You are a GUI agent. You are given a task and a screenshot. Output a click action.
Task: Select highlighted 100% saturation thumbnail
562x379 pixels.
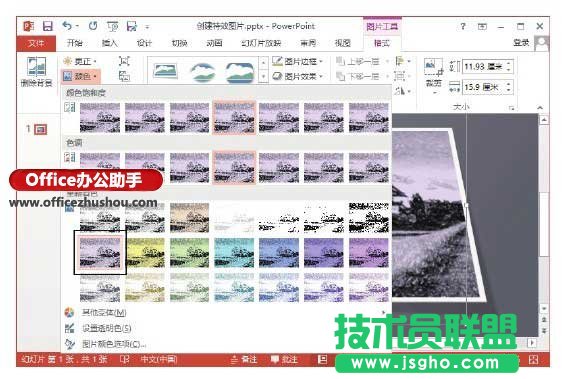click(234, 117)
